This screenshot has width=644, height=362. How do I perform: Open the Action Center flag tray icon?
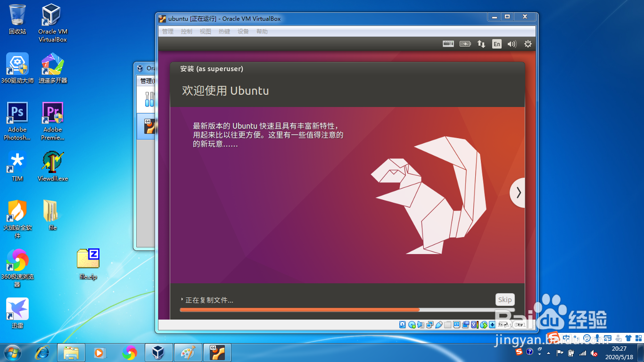pyautogui.click(x=560, y=353)
